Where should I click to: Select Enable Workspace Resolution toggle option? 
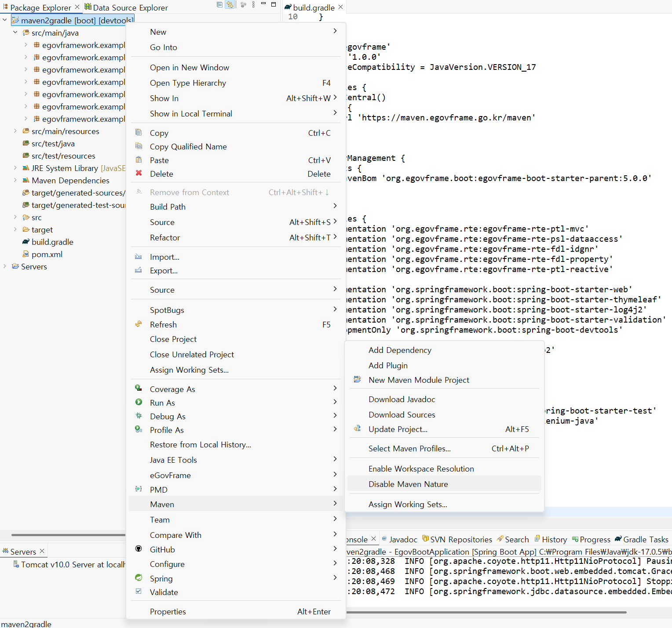point(421,469)
